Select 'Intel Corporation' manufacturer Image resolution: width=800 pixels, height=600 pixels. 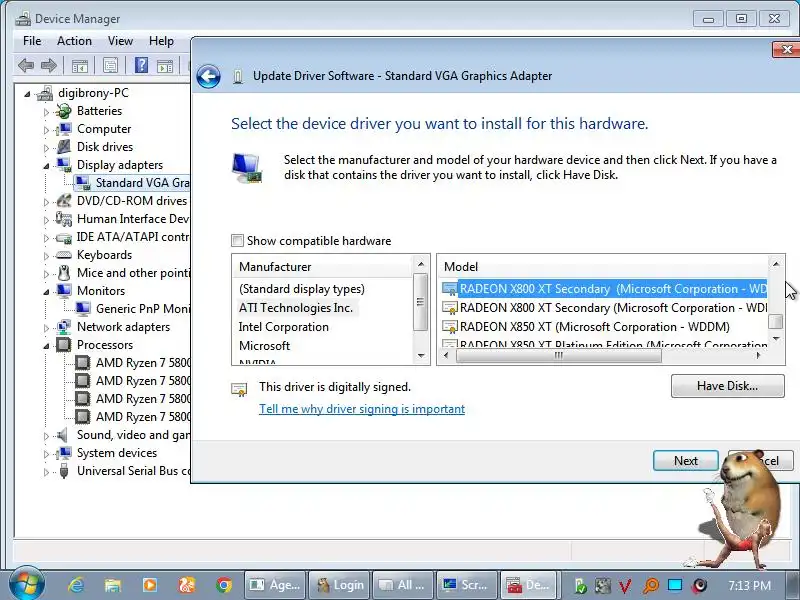(284, 327)
